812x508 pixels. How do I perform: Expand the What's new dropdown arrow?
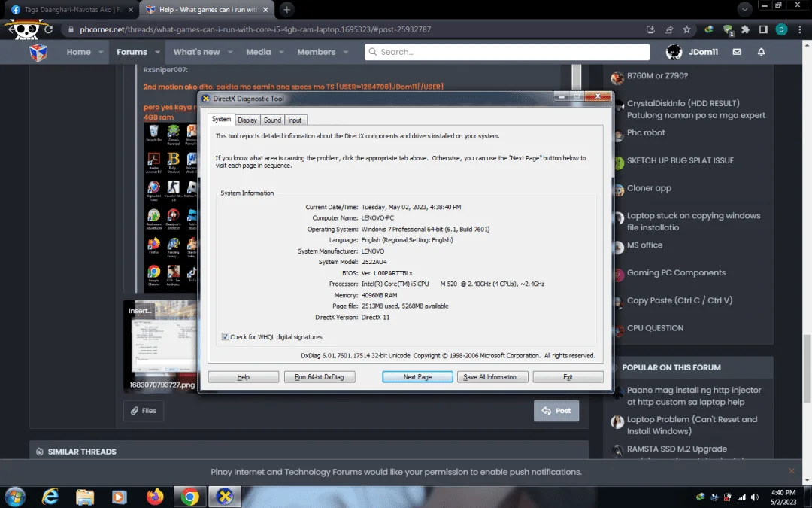(x=230, y=52)
